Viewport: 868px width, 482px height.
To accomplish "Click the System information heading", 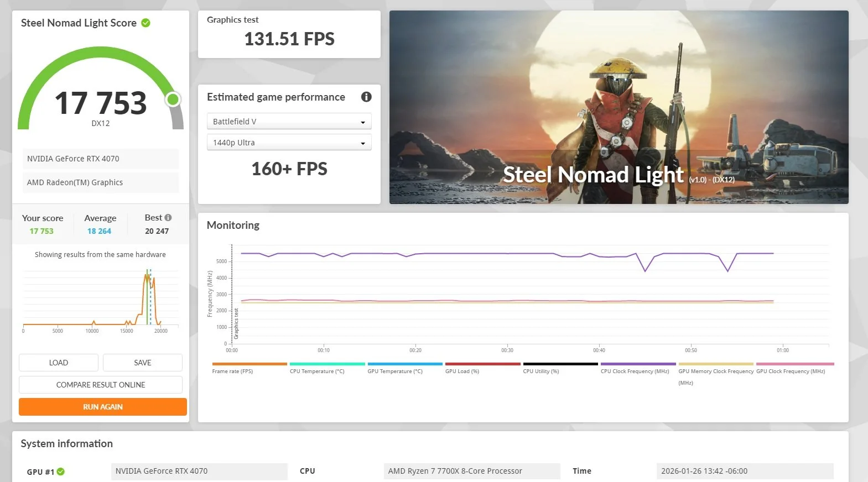I will (x=67, y=443).
